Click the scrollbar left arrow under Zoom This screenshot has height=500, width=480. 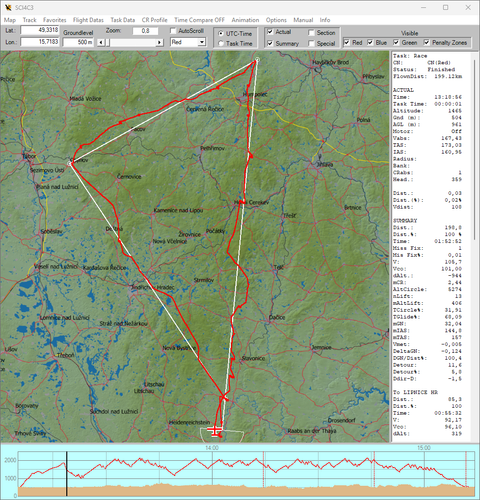pyautogui.click(x=101, y=42)
